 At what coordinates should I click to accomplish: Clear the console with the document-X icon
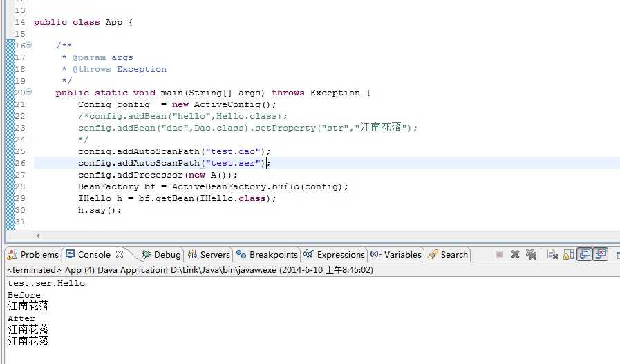[x=552, y=254]
